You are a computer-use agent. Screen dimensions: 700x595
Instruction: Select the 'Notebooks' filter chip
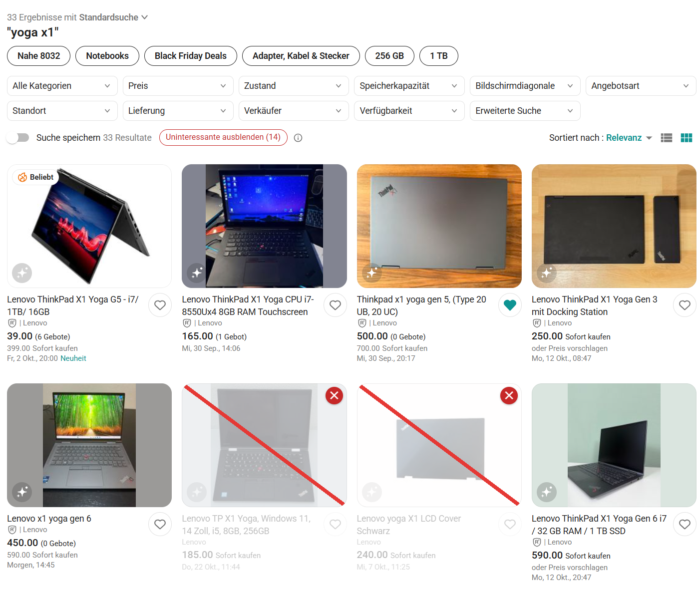pos(107,56)
